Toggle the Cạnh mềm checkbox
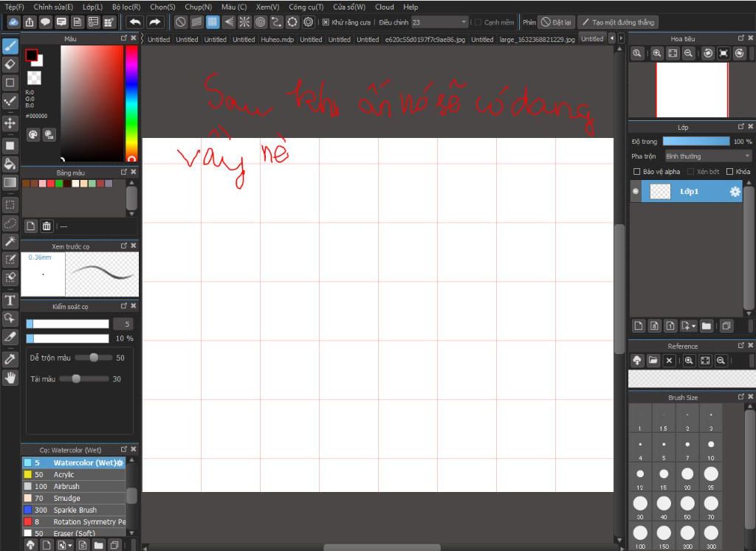The width and height of the screenshot is (756, 551). coord(478,22)
